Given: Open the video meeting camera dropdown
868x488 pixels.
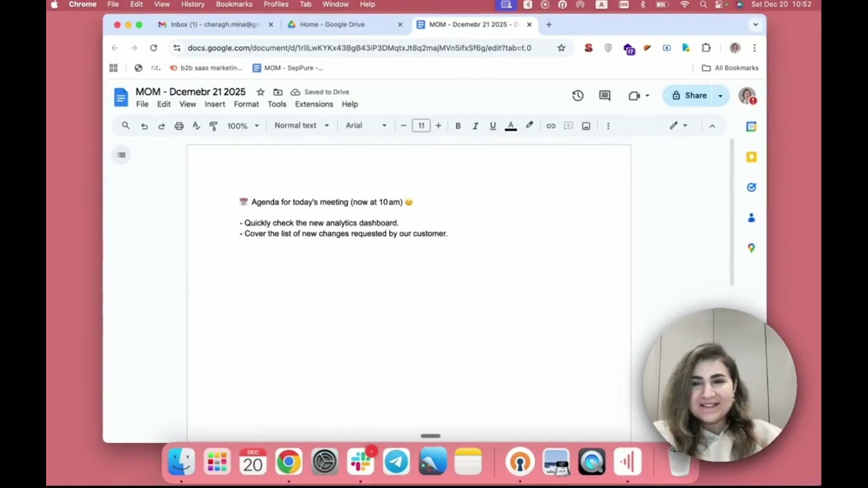Looking at the screenshot, I should pos(639,96).
